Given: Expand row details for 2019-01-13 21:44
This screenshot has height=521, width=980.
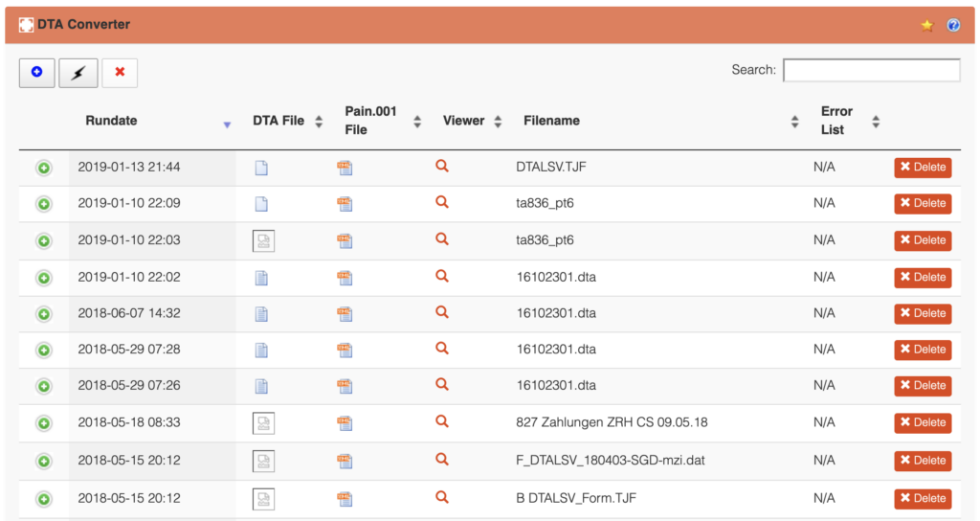Looking at the screenshot, I should [x=44, y=168].
